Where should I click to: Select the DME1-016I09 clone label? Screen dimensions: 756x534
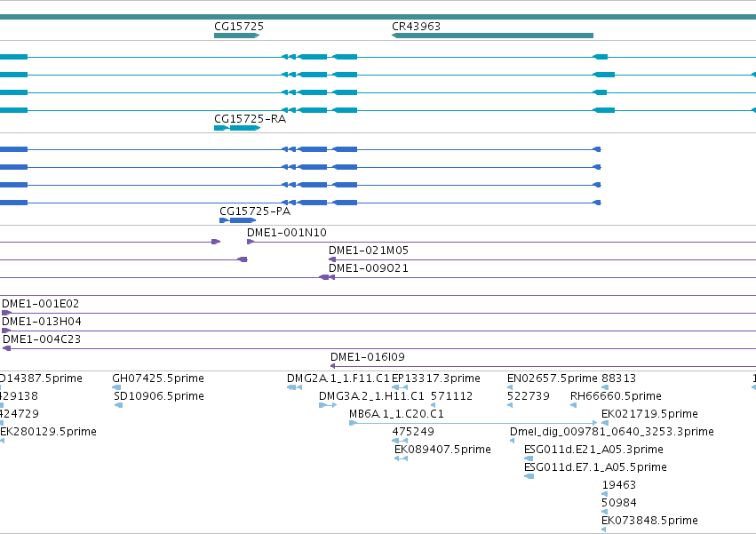click(x=368, y=357)
